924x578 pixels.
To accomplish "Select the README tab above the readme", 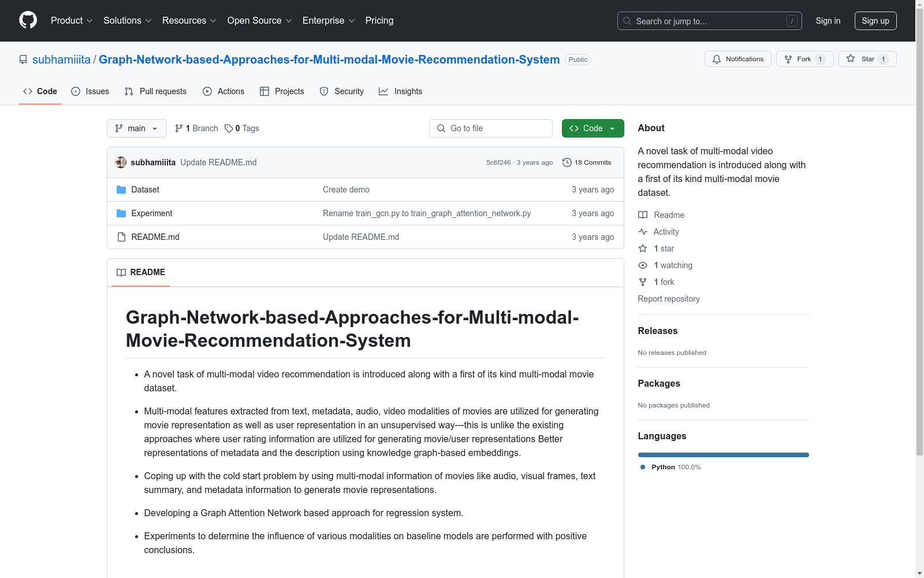I will tap(141, 272).
